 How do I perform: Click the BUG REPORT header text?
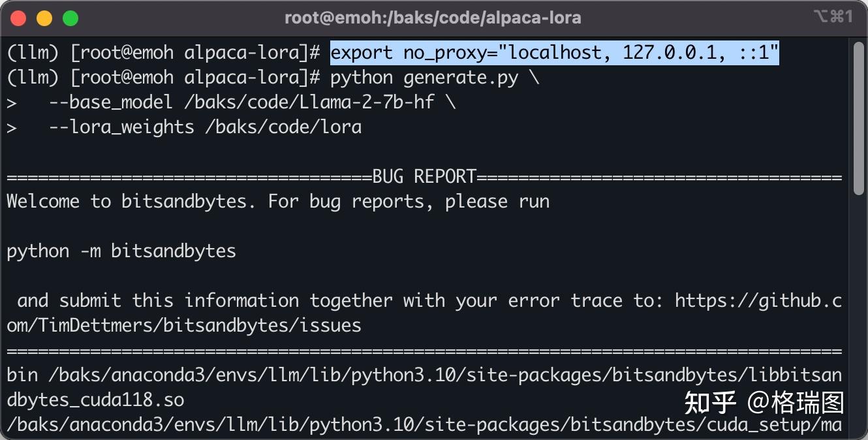[x=424, y=177]
